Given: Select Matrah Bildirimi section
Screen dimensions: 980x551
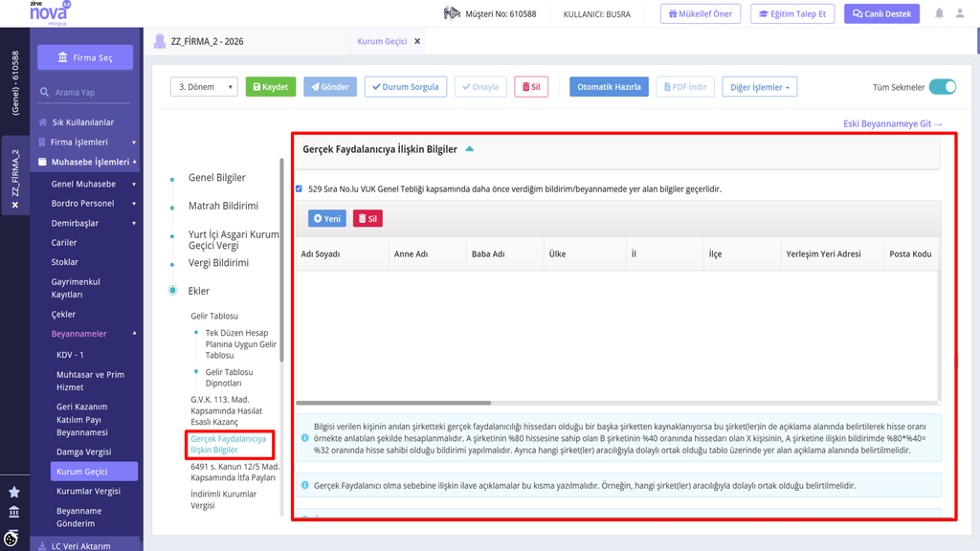Looking at the screenshot, I should pos(223,206).
